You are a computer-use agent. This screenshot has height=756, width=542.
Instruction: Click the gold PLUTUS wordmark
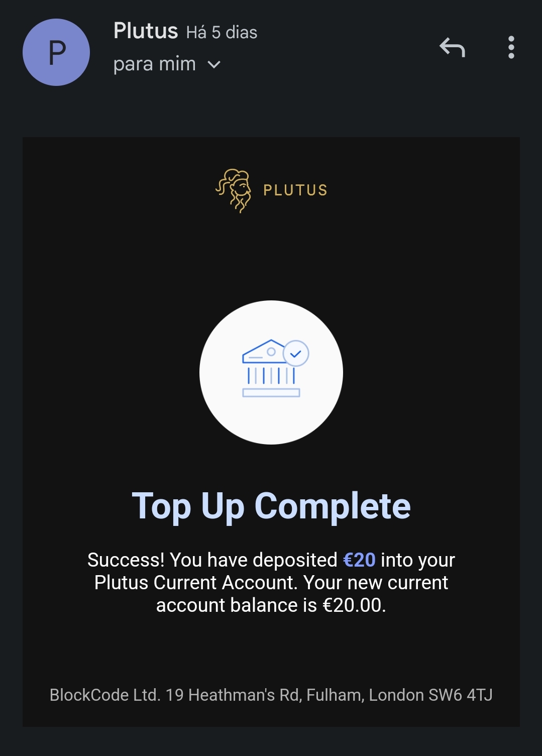295,190
